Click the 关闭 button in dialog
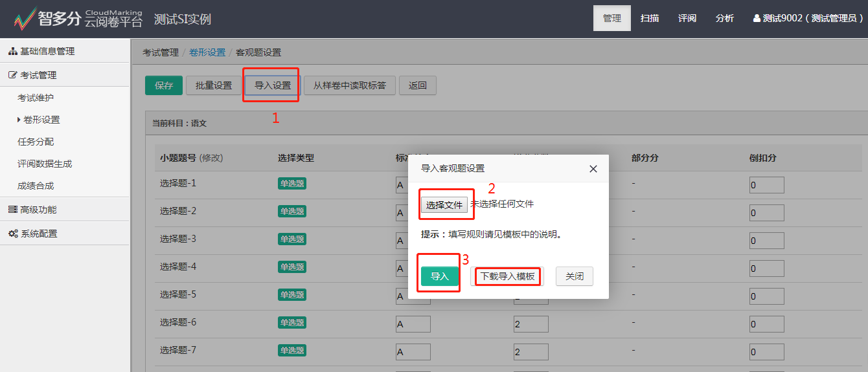The width and height of the screenshot is (868, 372). click(575, 276)
